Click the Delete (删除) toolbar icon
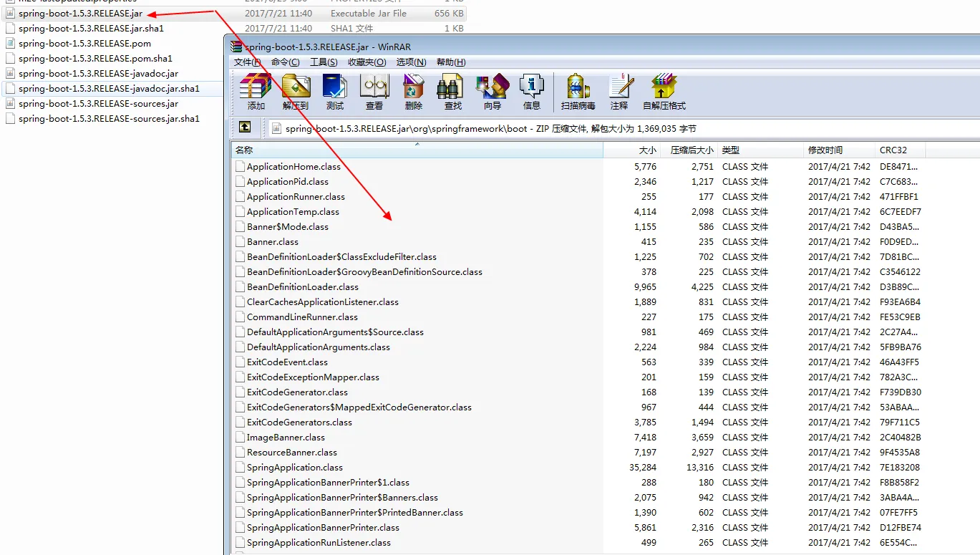This screenshot has width=980, height=555. coord(414,86)
